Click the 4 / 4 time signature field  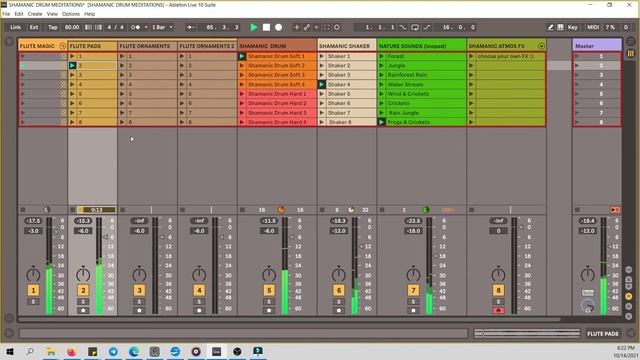pos(115,27)
